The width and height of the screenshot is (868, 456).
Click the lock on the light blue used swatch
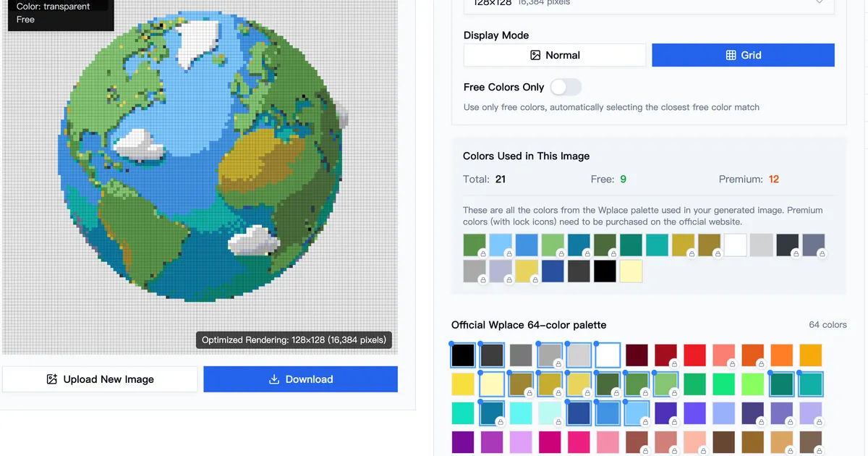click(x=509, y=253)
